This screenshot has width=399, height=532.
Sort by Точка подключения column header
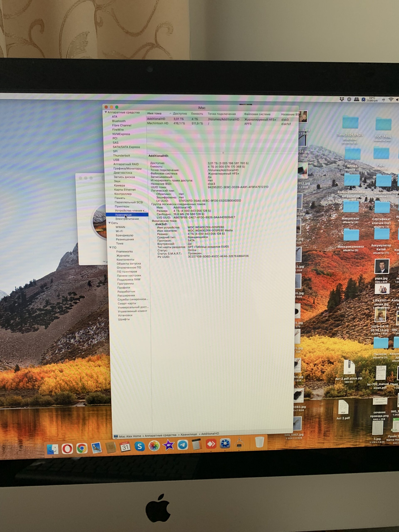[222, 114]
